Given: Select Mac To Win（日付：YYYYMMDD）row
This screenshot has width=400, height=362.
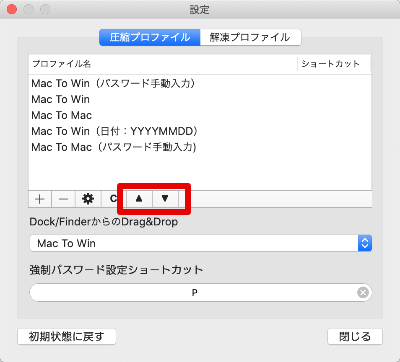Looking at the screenshot, I should click(x=200, y=131).
